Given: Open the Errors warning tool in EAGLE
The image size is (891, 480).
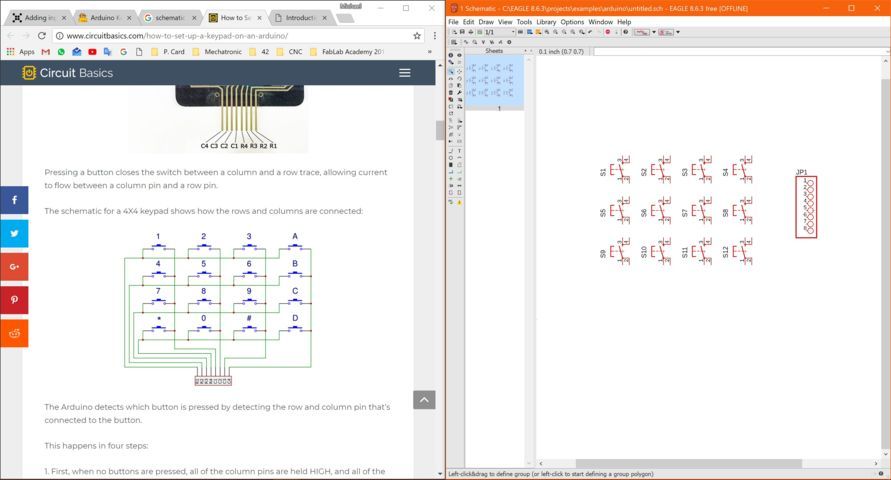Looking at the screenshot, I should [x=459, y=202].
